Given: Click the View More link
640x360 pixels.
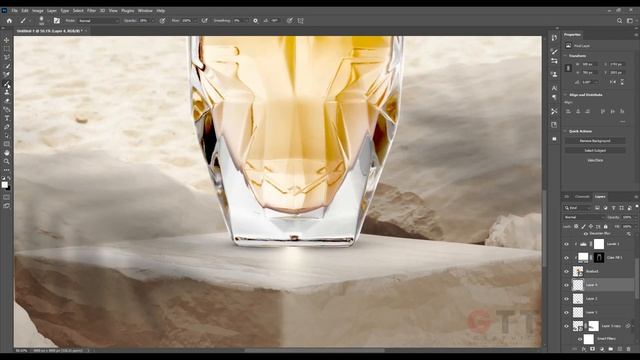Looking at the screenshot, I should coord(595,160).
